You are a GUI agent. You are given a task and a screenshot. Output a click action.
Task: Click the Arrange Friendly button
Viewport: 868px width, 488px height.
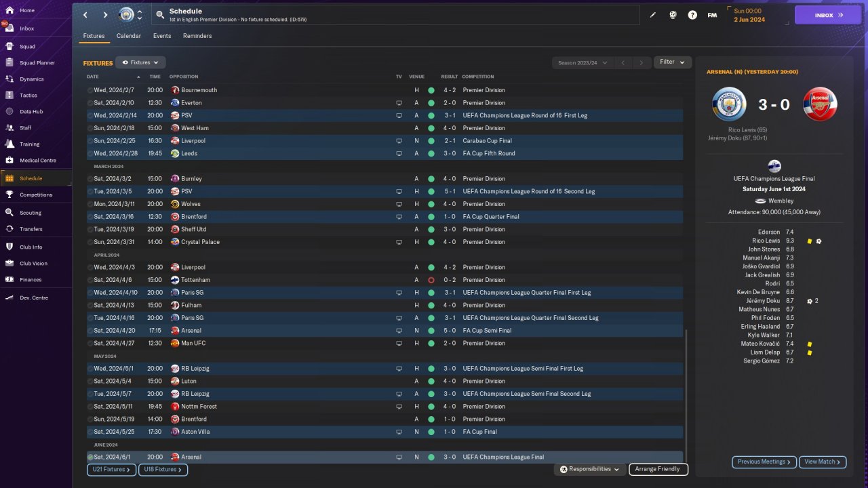658,469
